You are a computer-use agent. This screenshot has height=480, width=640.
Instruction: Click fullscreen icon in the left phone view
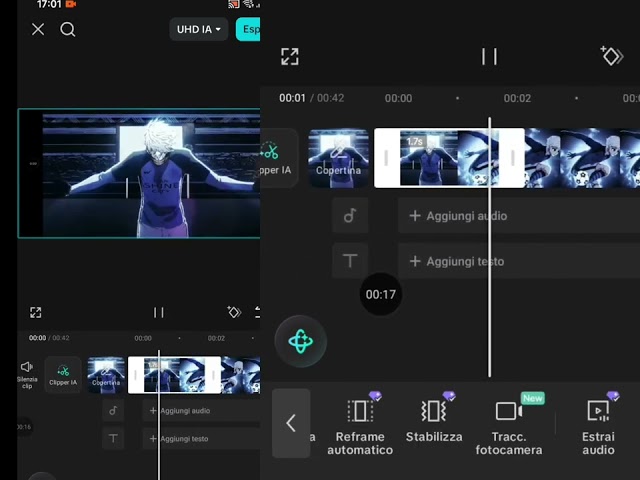pyautogui.click(x=36, y=313)
